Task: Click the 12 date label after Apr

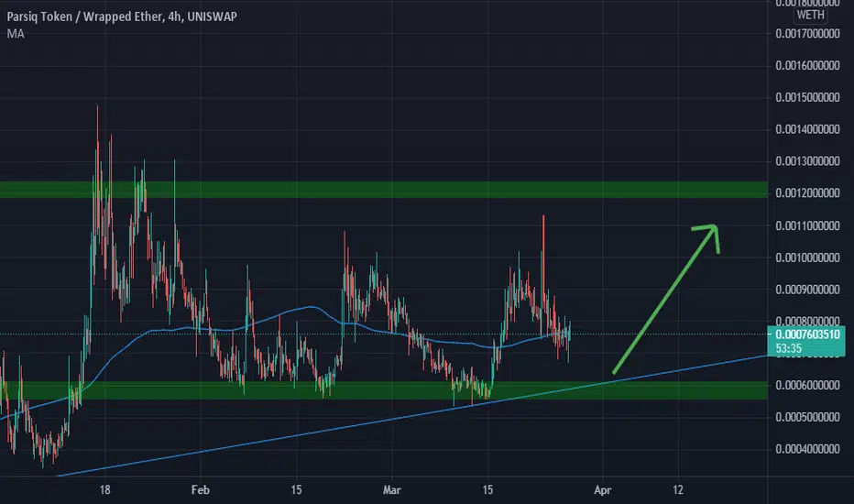Action: [x=677, y=490]
